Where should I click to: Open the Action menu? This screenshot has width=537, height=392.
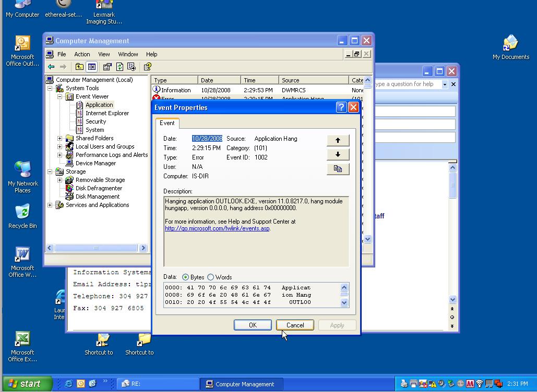82,54
